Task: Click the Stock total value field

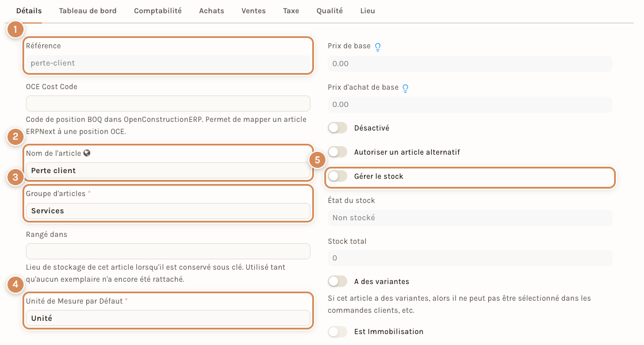Action: (x=470, y=258)
